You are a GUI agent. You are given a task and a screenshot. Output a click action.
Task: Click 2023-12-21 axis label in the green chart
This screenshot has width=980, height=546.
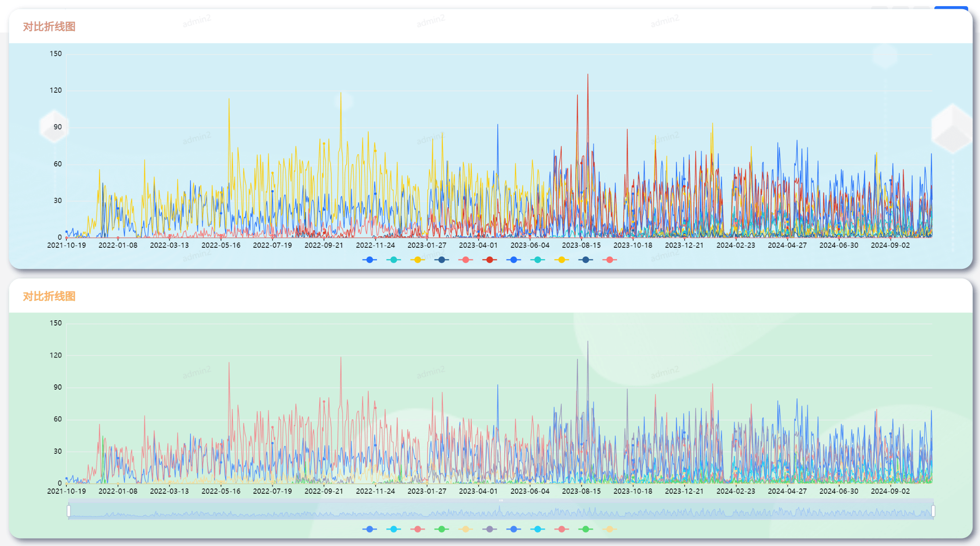tap(684, 491)
